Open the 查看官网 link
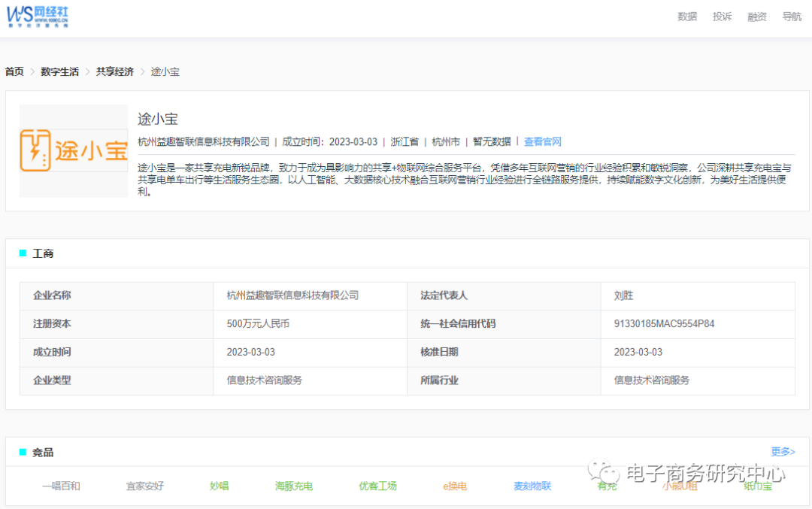Screen dimensions: 812x509 pos(543,141)
